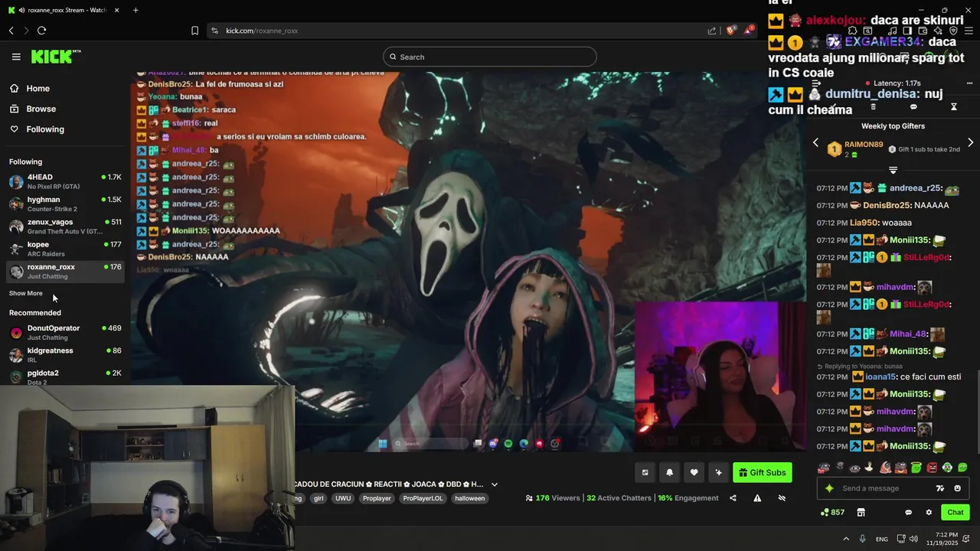Click the 857 channel points counter
Image resolution: width=980 pixels, height=551 pixels.
coord(832,513)
